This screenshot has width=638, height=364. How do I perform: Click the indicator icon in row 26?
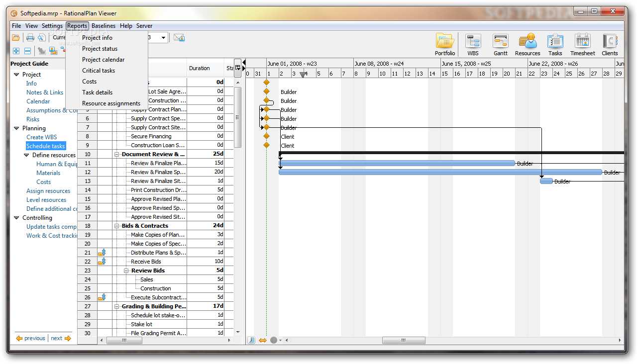pyautogui.click(x=102, y=297)
